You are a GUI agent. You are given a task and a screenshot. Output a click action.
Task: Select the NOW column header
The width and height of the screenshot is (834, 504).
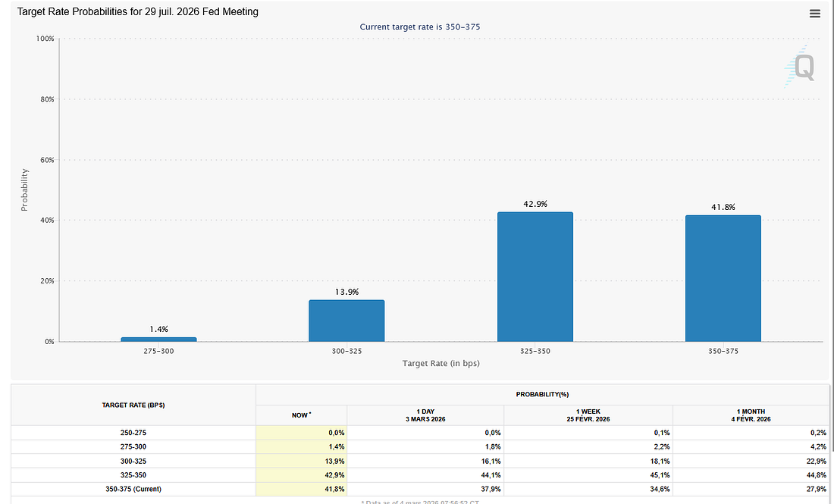(300, 415)
